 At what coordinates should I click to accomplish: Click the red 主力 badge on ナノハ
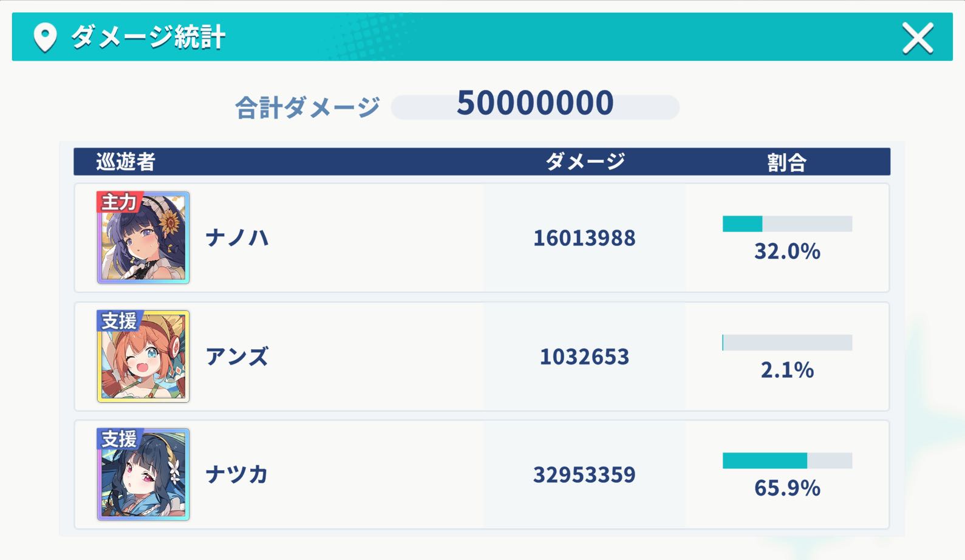click(x=118, y=202)
